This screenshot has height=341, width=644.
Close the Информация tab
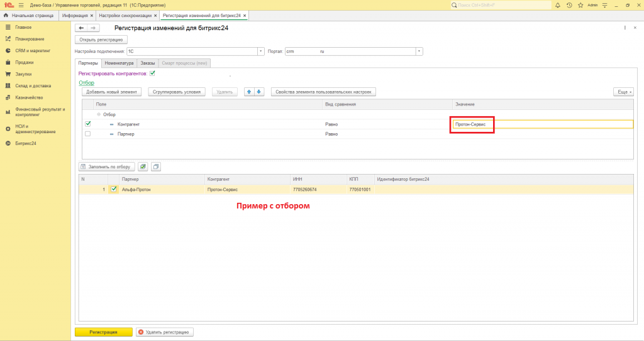click(91, 16)
